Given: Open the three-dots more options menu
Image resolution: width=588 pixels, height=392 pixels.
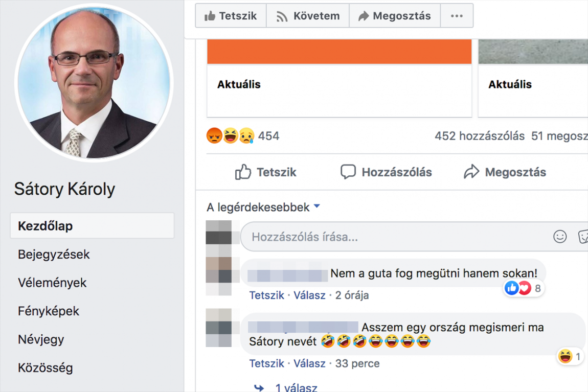Looking at the screenshot, I should 457,16.
